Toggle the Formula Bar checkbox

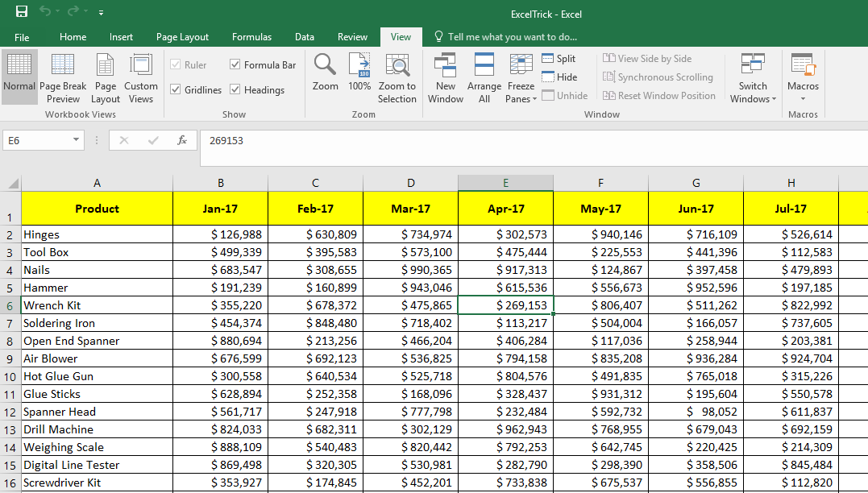click(x=235, y=65)
